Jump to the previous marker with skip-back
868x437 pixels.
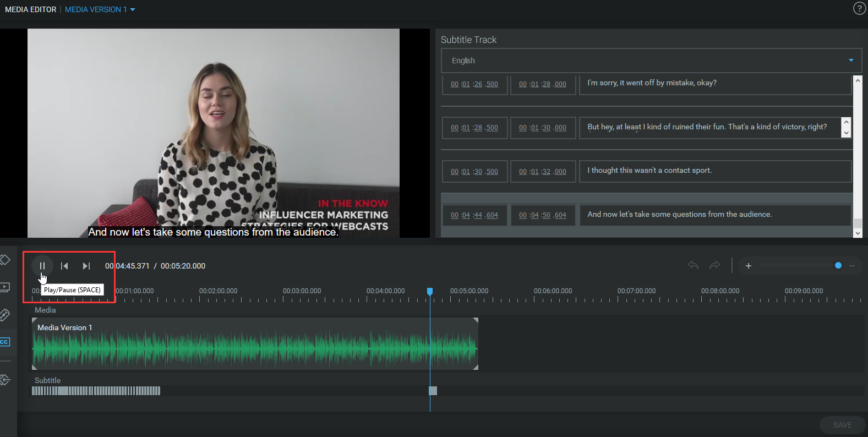point(64,266)
